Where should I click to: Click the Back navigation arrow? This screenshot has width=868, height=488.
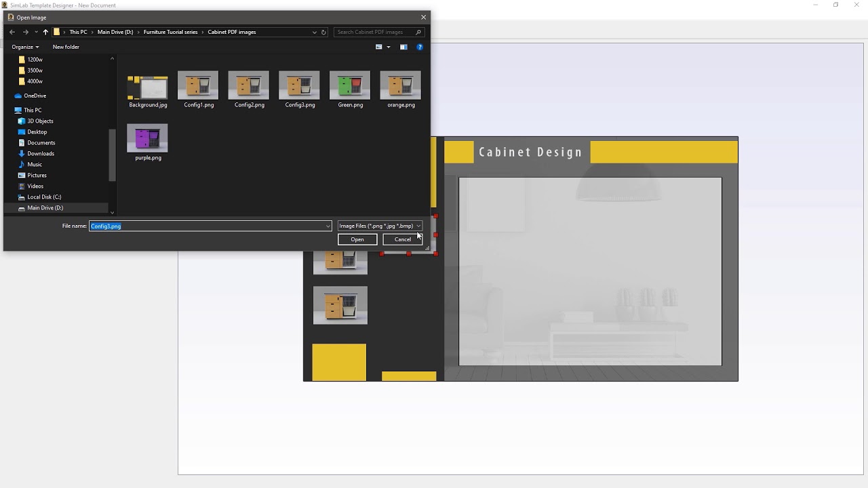[x=12, y=32]
